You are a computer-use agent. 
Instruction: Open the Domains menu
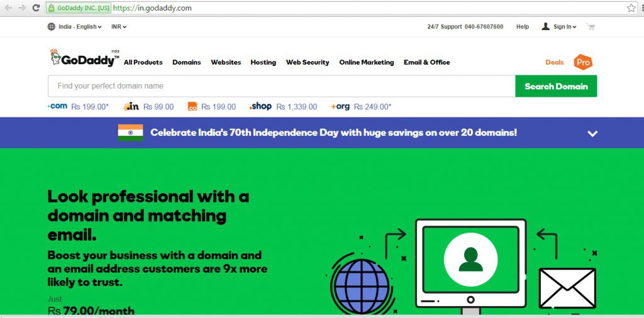186,62
